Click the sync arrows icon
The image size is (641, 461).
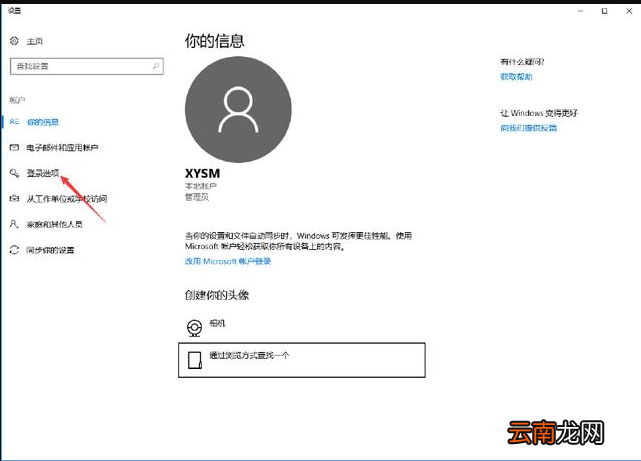[x=14, y=250]
